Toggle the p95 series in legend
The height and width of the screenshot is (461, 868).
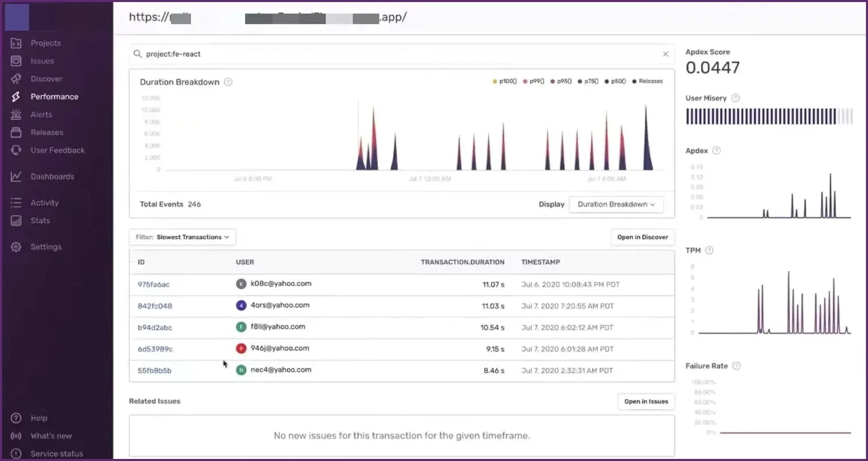pyautogui.click(x=561, y=81)
